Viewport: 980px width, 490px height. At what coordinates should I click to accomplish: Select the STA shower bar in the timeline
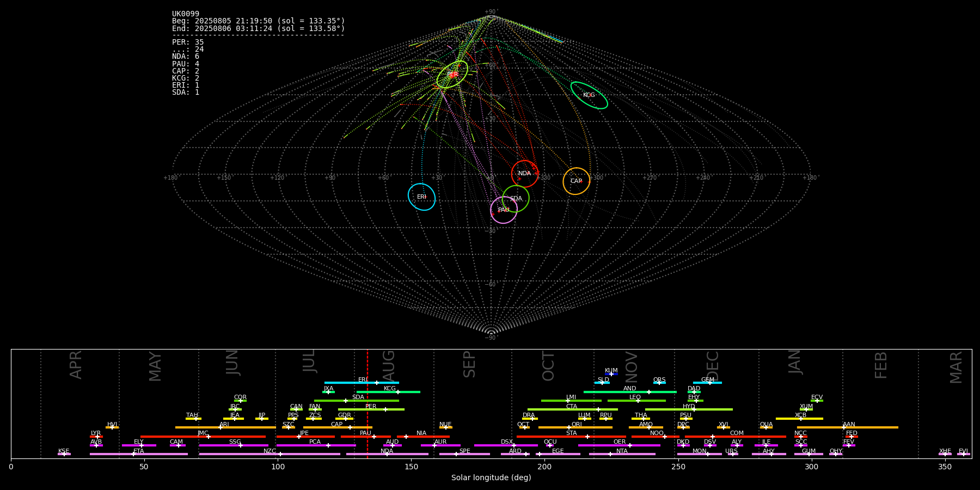pyautogui.click(x=571, y=437)
